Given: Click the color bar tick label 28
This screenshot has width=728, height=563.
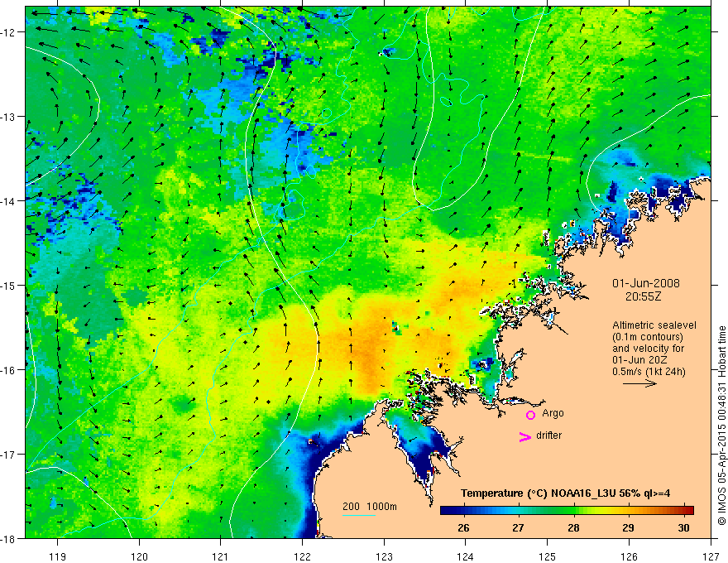Looking at the screenshot, I should click(x=573, y=527).
